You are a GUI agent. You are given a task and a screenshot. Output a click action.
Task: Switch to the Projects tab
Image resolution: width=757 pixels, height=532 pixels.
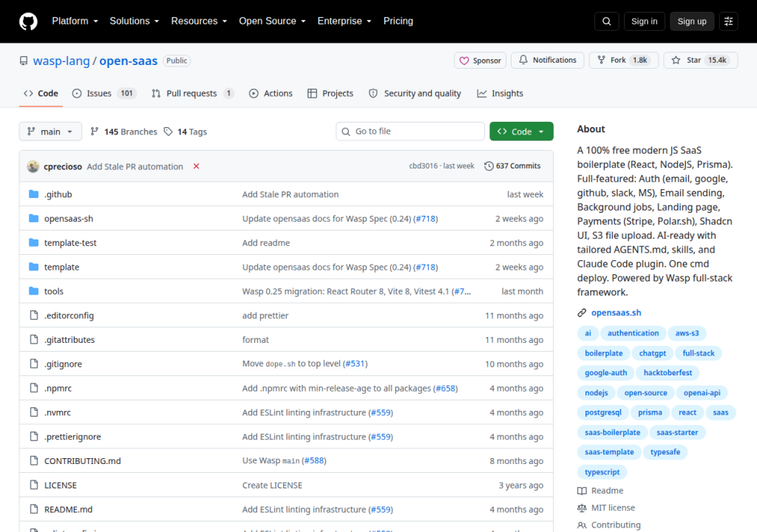330,93
